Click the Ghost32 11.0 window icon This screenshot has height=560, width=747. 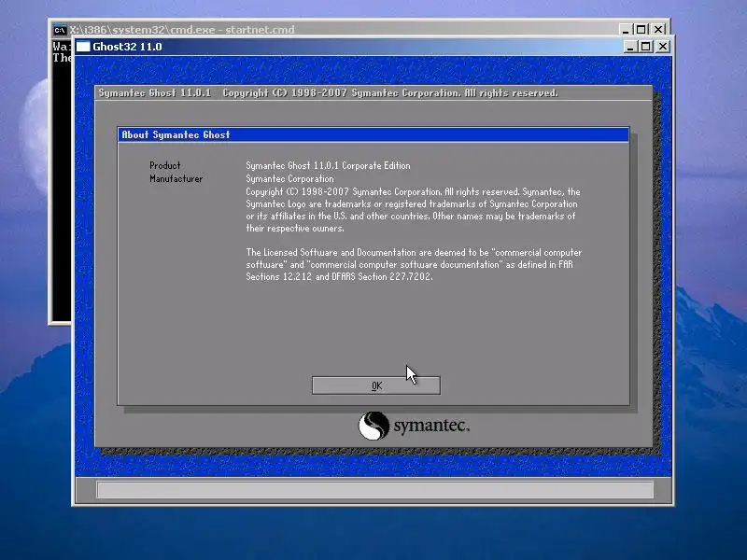coord(83,47)
